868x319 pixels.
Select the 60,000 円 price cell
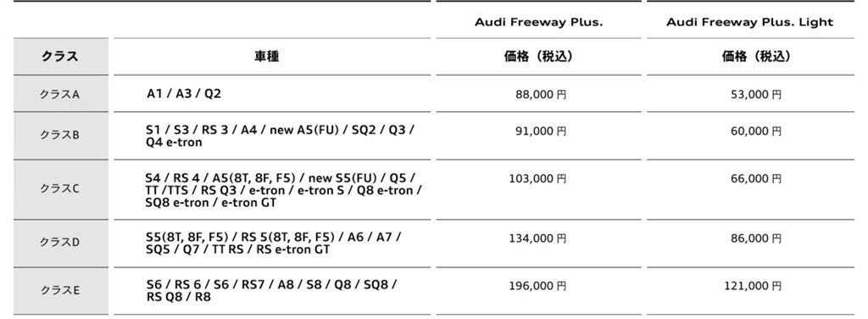click(756, 132)
